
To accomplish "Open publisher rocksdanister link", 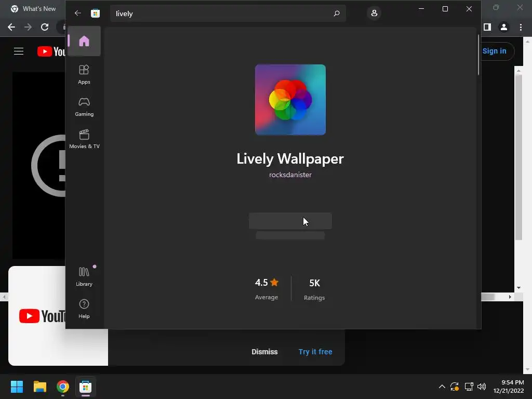I will click(x=290, y=175).
